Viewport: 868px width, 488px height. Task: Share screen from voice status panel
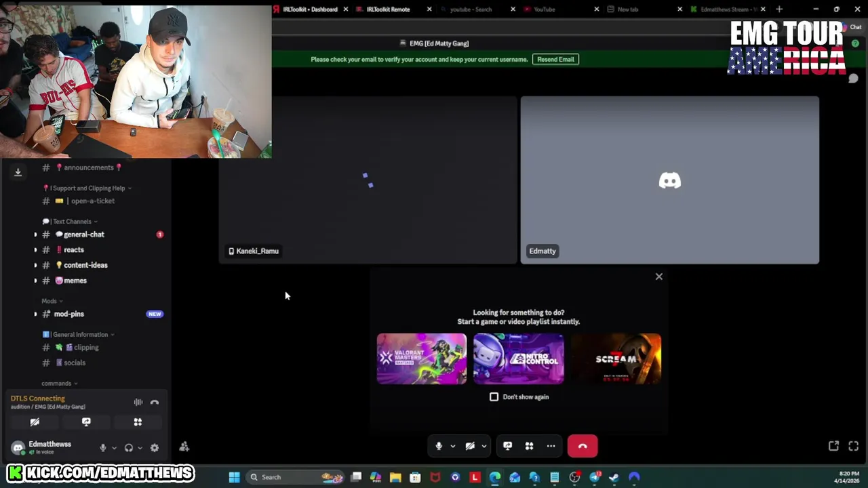point(86,422)
